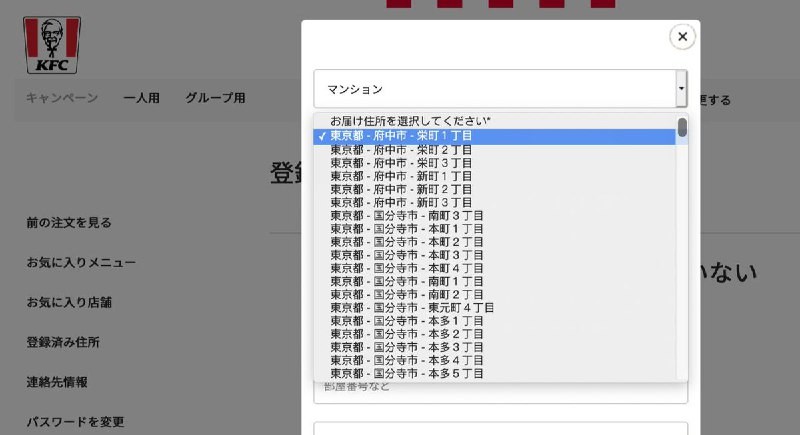Choose 東京都 - 国分寺市 - 本多5丁目

pos(407,374)
